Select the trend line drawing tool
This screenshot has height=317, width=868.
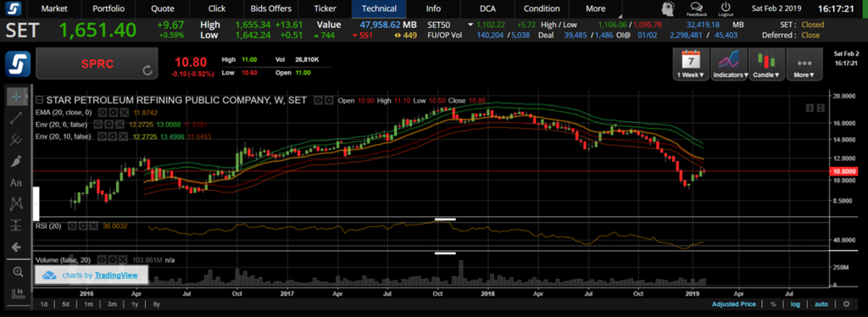click(x=16, y=119)
